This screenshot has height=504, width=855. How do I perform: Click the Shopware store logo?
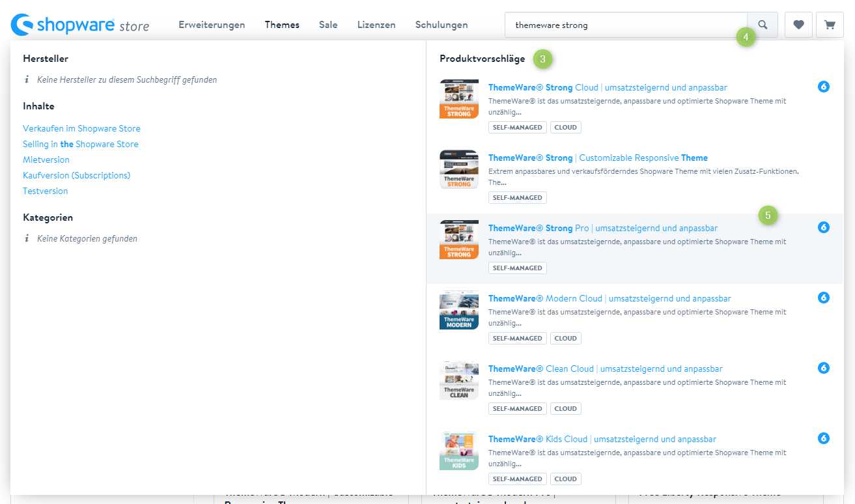(80, 25)
